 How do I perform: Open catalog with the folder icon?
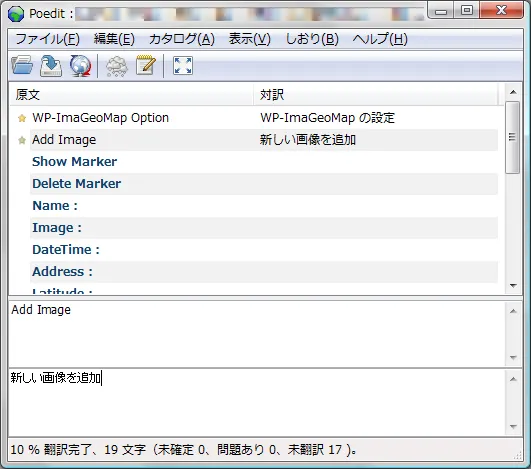coord(22,65)
